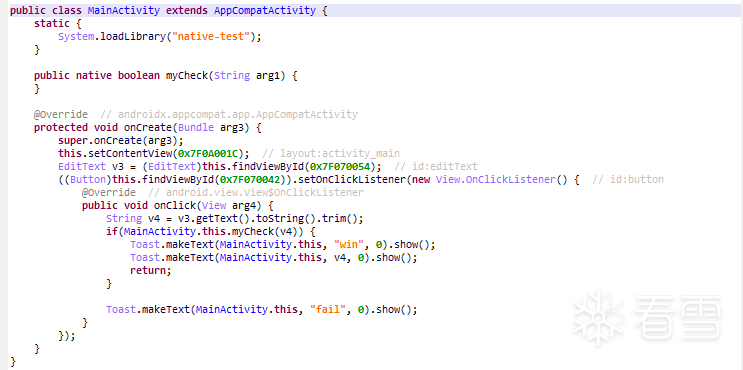Click the id:editText comment
Viewport: 743px width, 370px height.
pos(436,167)
